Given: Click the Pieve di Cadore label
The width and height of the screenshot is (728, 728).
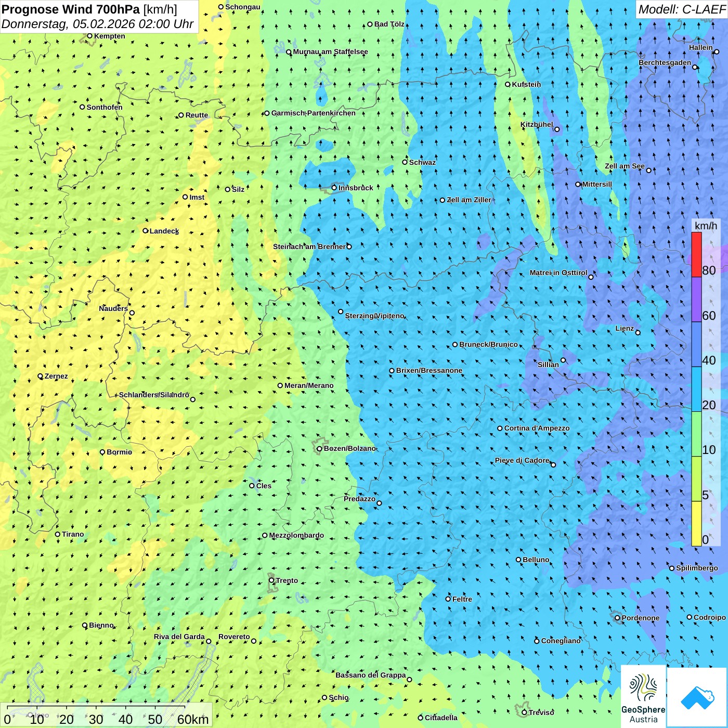Looking at the screenshot, I should [x=522, y=460].
